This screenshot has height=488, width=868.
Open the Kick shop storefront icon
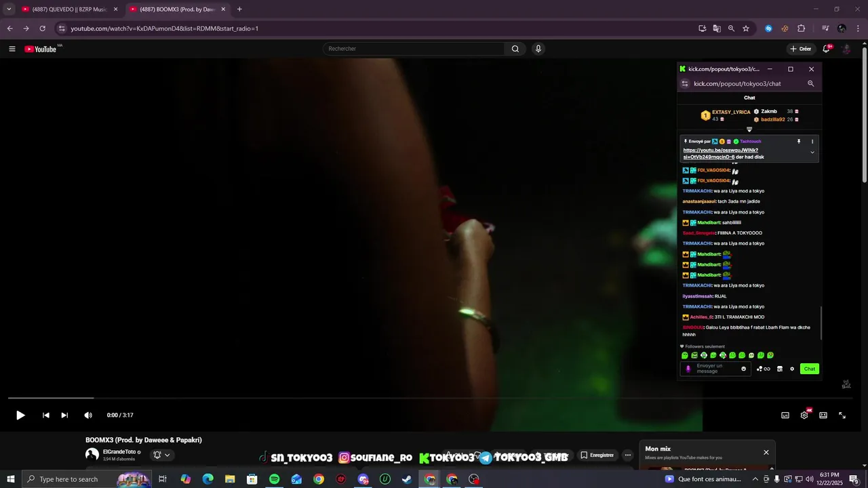(x=780, y=369)
